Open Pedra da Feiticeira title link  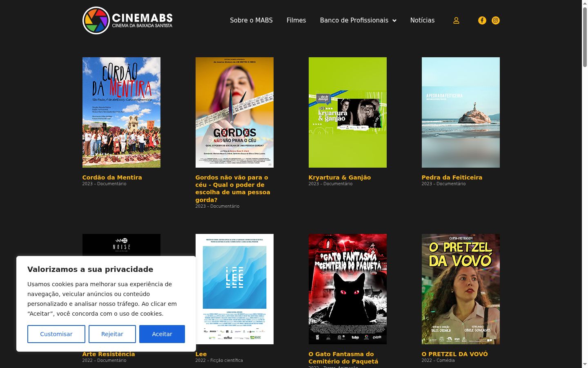point(452,177)
